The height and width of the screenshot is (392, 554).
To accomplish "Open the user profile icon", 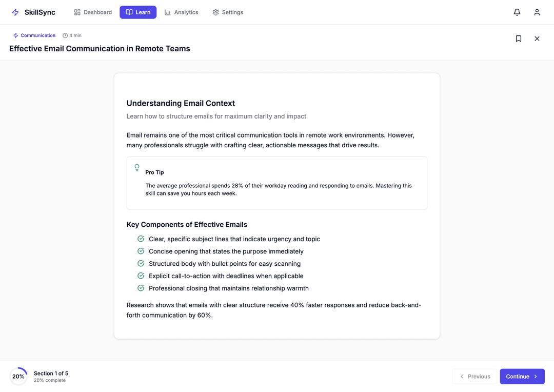I will point(537,12).
